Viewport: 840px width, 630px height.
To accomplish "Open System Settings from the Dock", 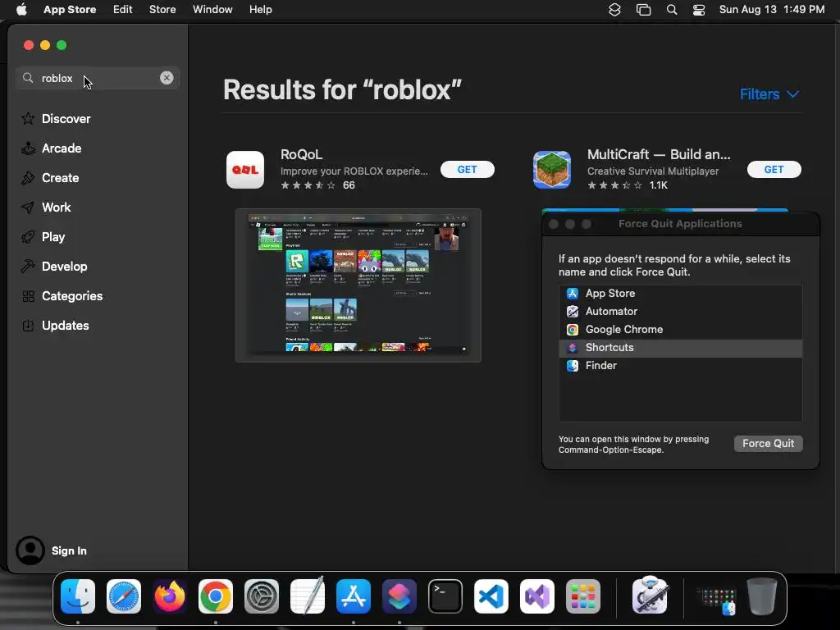I will tap(262, 596).
